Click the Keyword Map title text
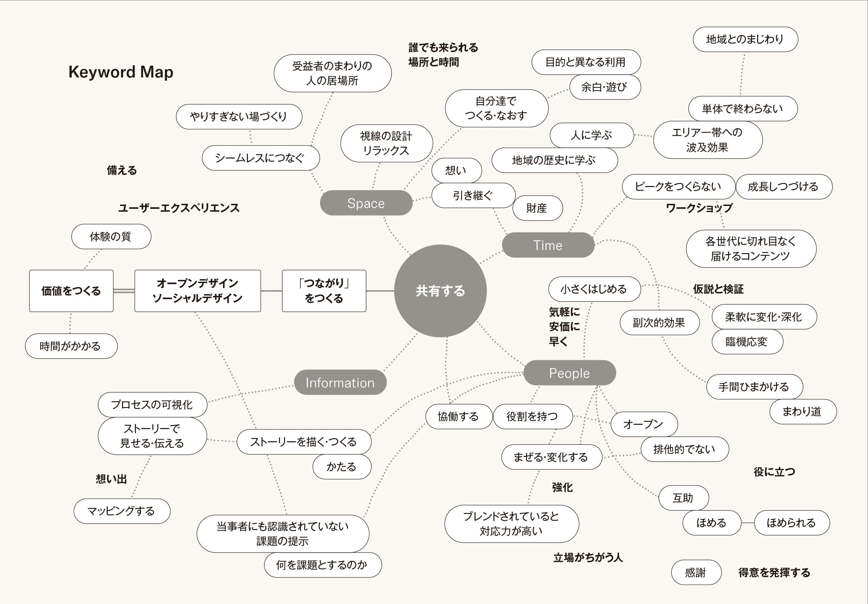 (x=121, y=72)
